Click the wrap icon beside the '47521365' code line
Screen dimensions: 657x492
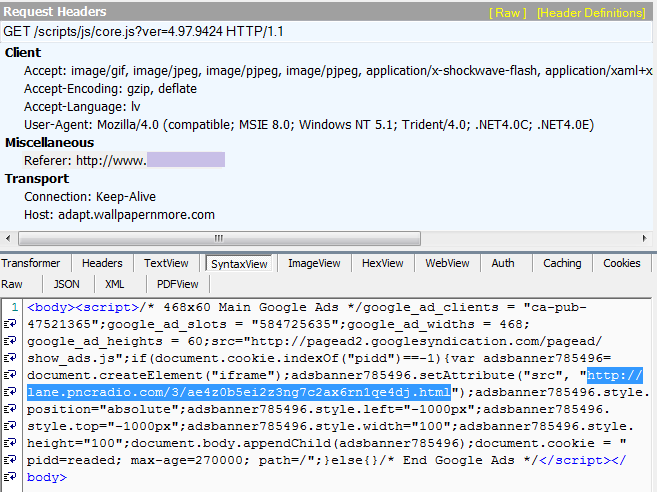[x=10, y=324]
